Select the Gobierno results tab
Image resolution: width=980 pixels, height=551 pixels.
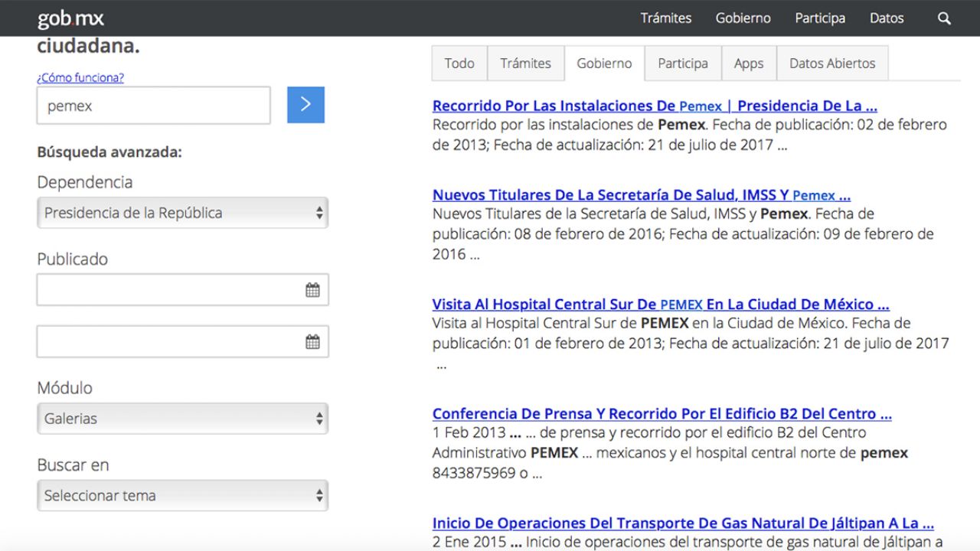tap(605, 64)
